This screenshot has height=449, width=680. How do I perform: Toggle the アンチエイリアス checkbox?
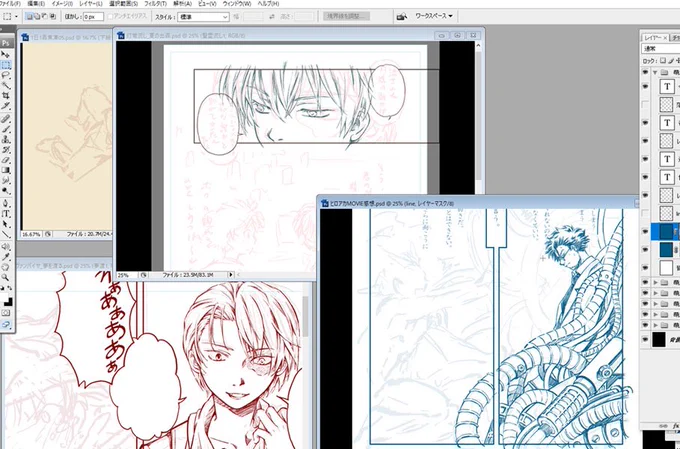coord(110,16)
